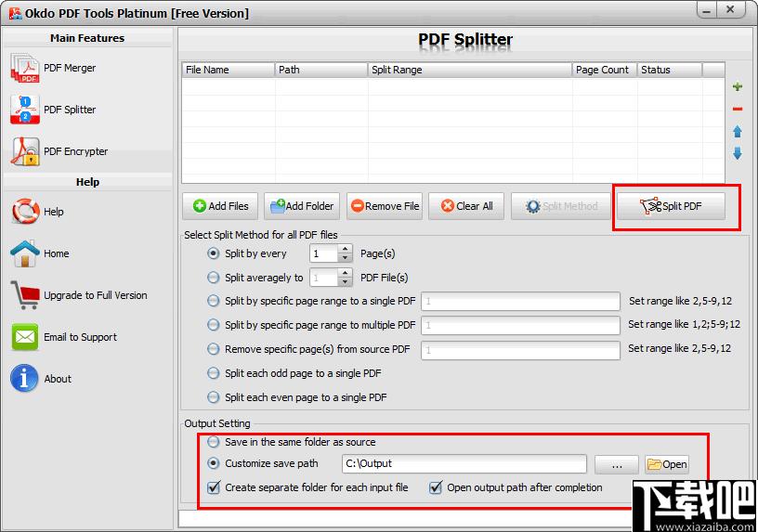
Task: Click the red minus remove icon
Action: tap(738, 110)
